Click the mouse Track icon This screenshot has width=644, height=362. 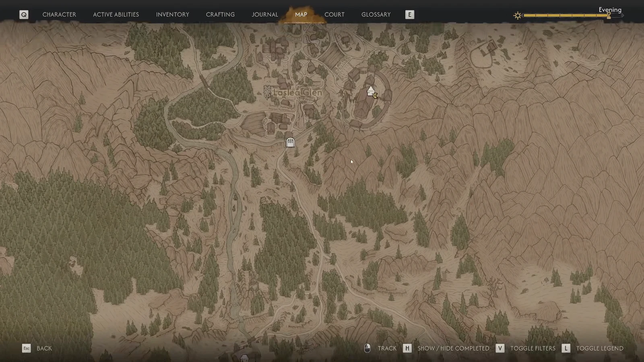[367, 348]
